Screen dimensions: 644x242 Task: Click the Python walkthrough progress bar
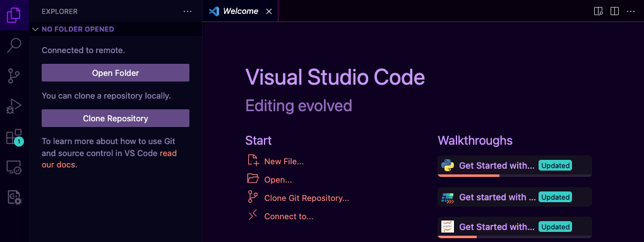tap(515, 176)
